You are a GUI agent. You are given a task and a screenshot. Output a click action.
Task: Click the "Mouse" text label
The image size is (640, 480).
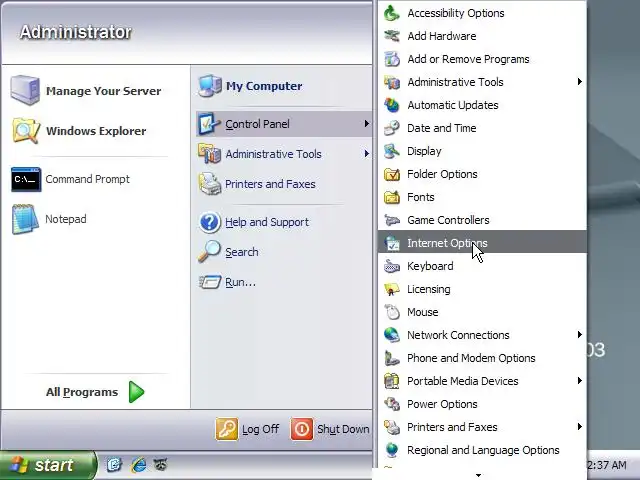[x=423, y=312]
